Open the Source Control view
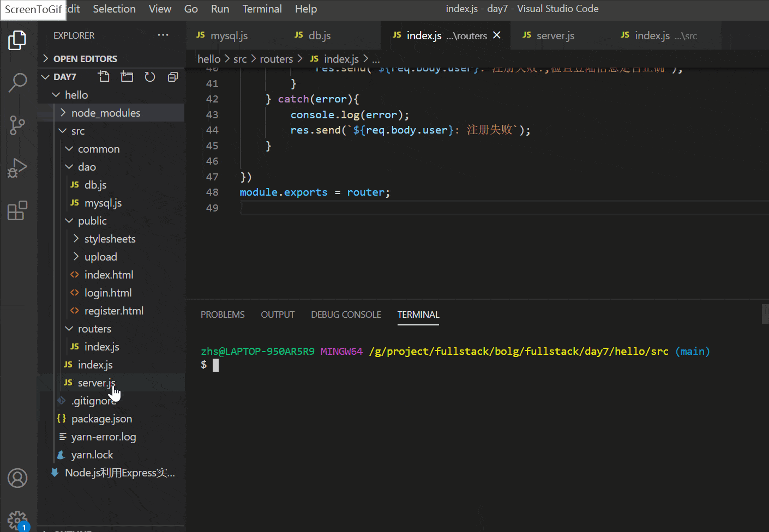 click(17, 125)
